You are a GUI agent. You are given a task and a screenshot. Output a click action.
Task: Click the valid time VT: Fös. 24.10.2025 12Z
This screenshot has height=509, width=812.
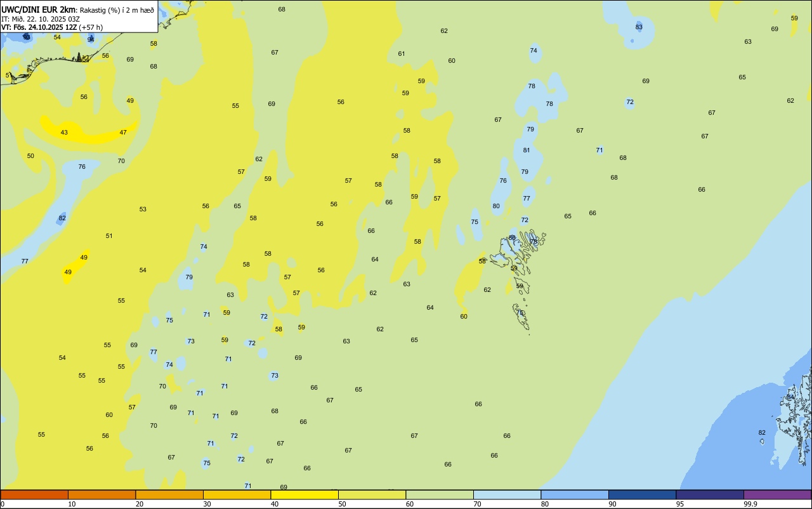[x=39, y=27]
